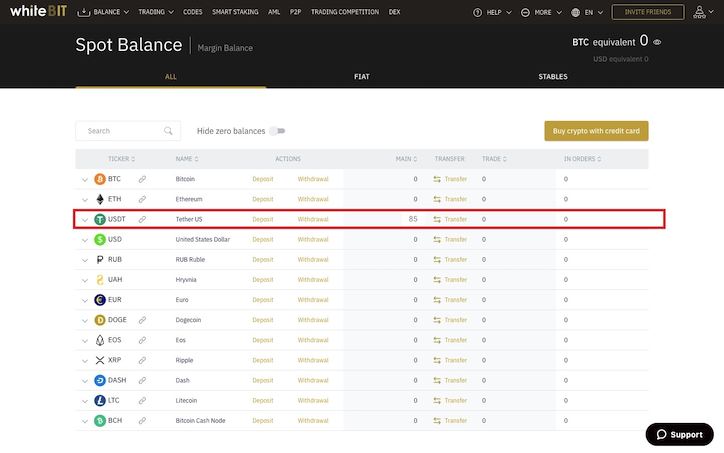Click the green Tether USDT coin icon

pyautogui.click(x=100, y=219)
